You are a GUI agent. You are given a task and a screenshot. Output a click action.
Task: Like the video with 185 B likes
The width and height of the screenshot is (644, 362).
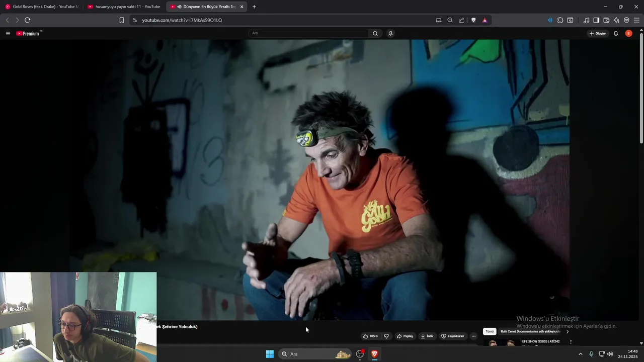[x=370, y=336]
